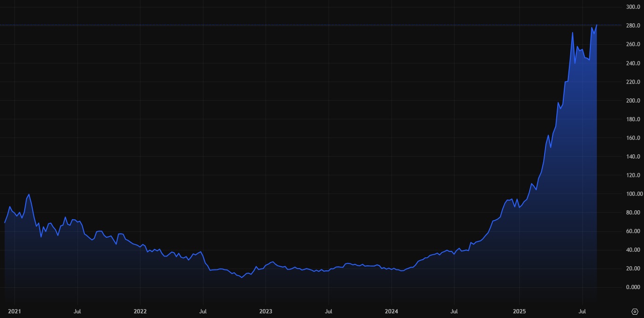The width and height of the screenshot is (644, 318).
Task: Select the 80.00 price scale value
Action: click(x=633, y=212)
